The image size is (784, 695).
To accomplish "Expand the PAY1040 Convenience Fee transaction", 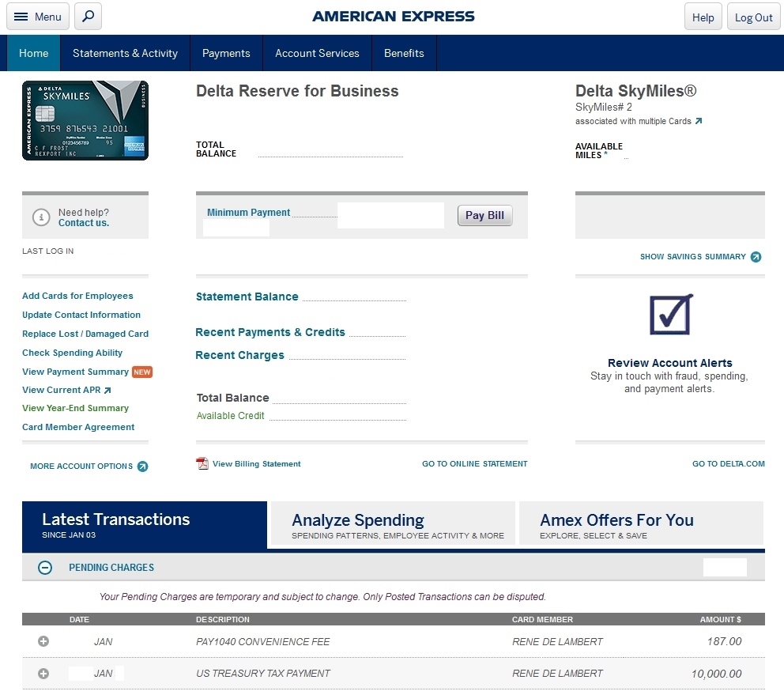I will point(43,641).
